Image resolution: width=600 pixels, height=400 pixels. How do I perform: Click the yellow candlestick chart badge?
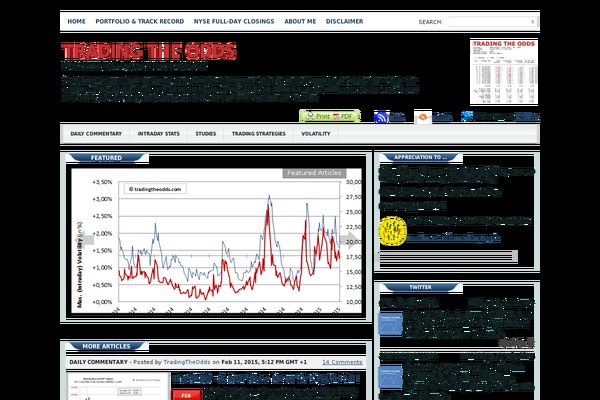pyautogui.click(x=393, y=231)
